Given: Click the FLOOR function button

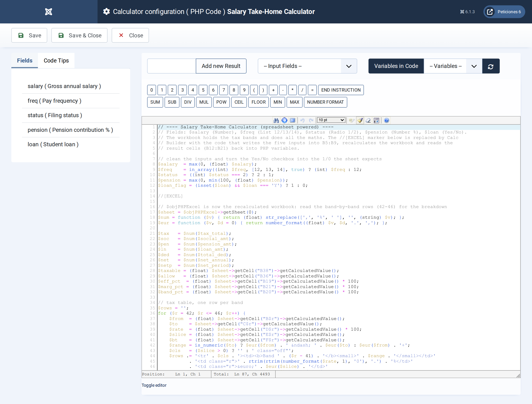Looking at the screenshot, I should pos(258,102).
